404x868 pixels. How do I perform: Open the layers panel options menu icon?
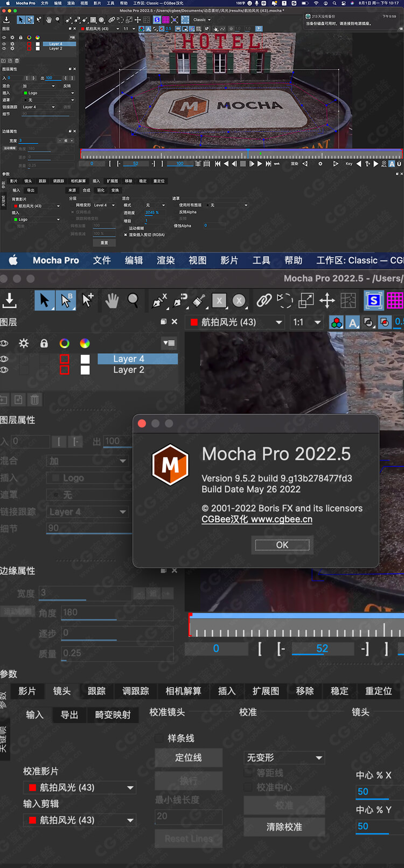tap(169, 343)
